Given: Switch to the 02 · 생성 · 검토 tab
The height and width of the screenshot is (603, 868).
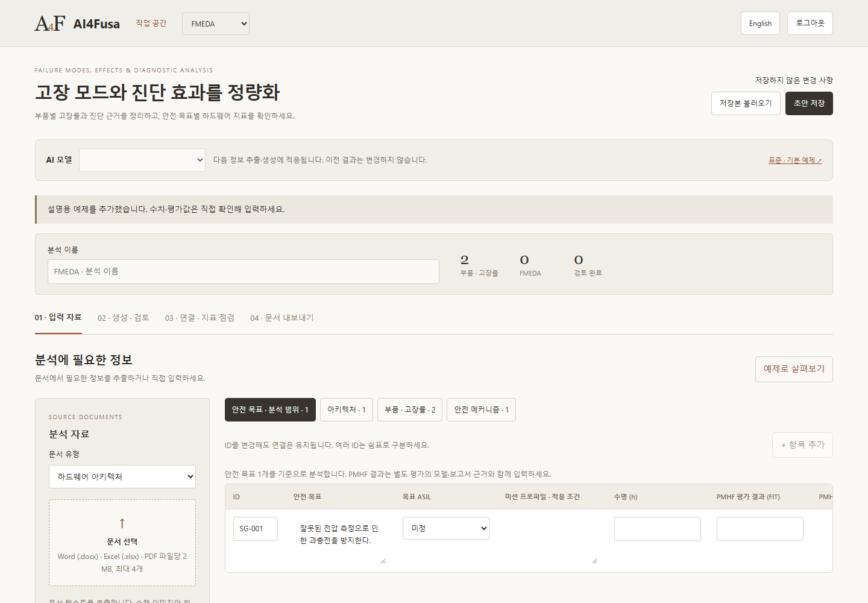Looking at the screenshot, I should point(124,318).
